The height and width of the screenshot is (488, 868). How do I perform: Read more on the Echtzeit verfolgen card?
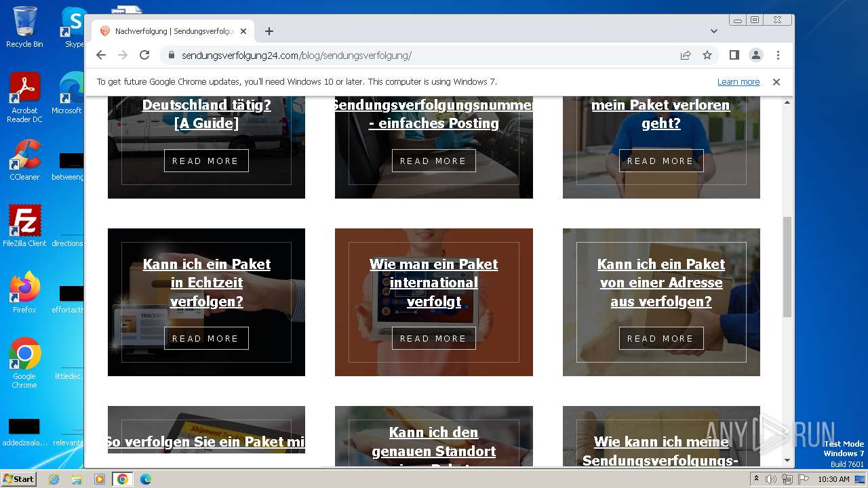pyautogui.click(x=206, y=338)
